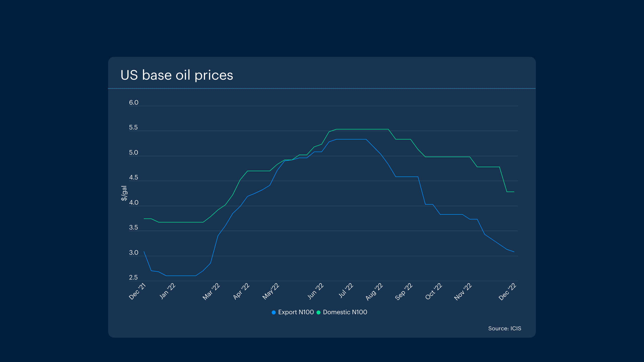Click the May'22 axis label
Image resolution: width=644 pixels, height=362 pixels.
[271, 291]
